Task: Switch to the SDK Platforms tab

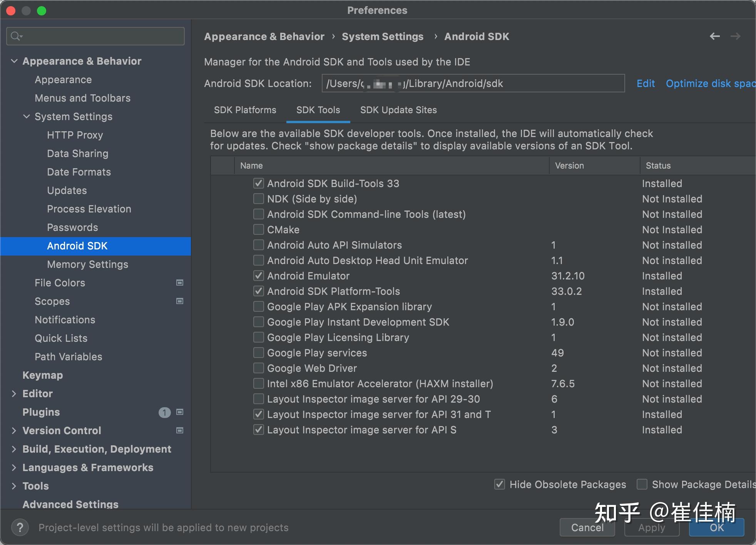Action: [x=245, y=110]
